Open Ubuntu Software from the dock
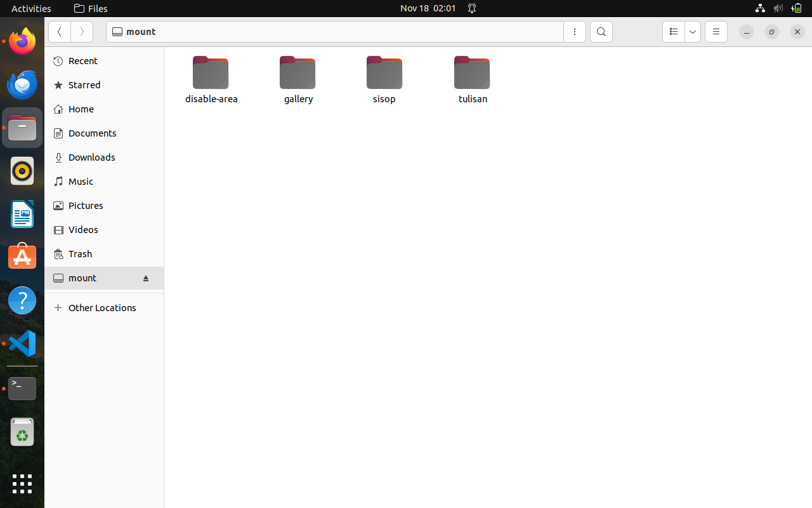 pos(22,257)
